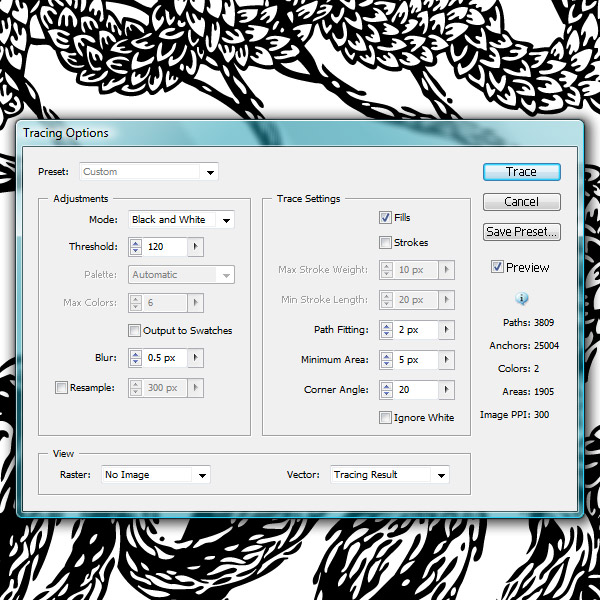Open the Path Fitting slider popup arrow

[447, 330]
